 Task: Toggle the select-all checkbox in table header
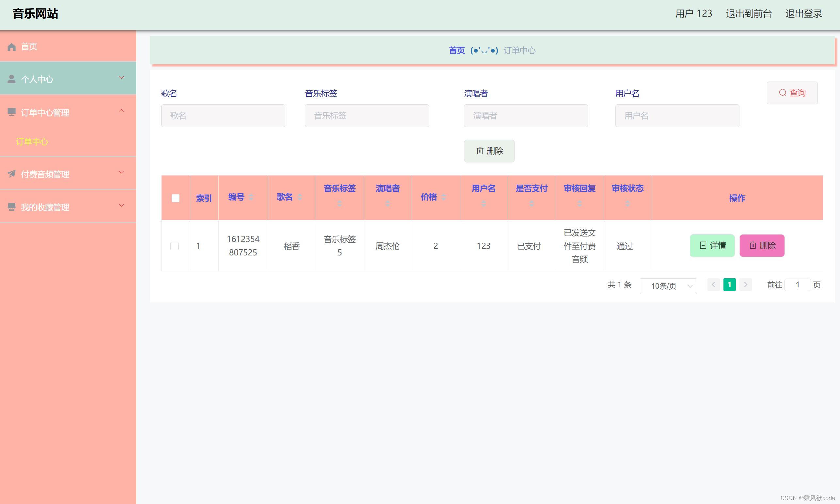(x=175, y=198)
